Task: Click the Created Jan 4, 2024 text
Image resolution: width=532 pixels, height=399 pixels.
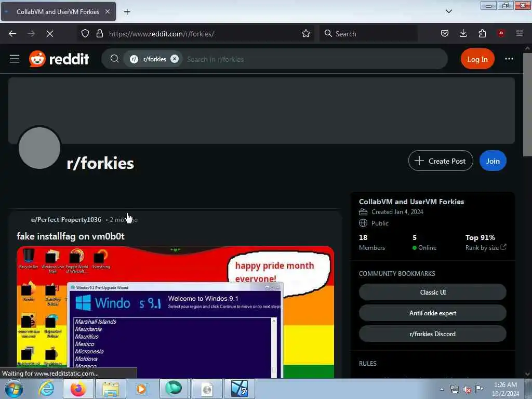Action: (397, 212)
